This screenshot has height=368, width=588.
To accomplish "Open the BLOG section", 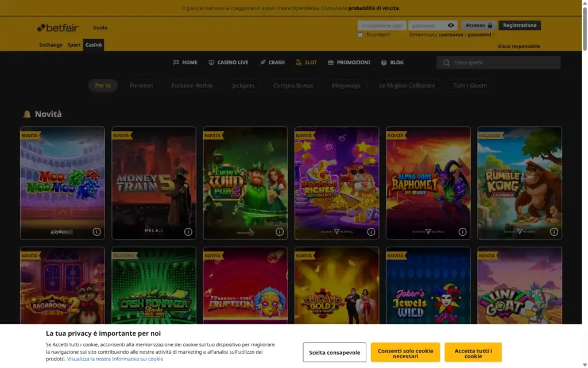I will (392, 62).
